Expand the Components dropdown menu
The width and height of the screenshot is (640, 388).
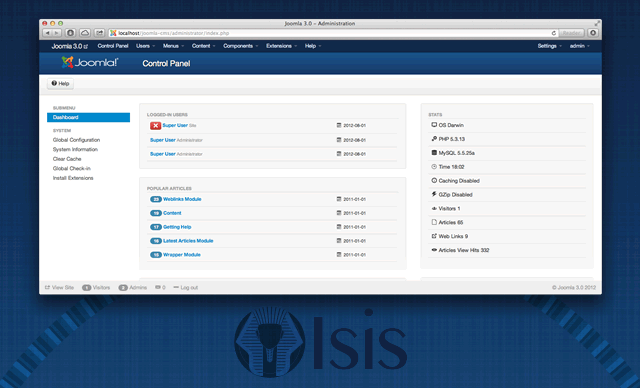240,46
